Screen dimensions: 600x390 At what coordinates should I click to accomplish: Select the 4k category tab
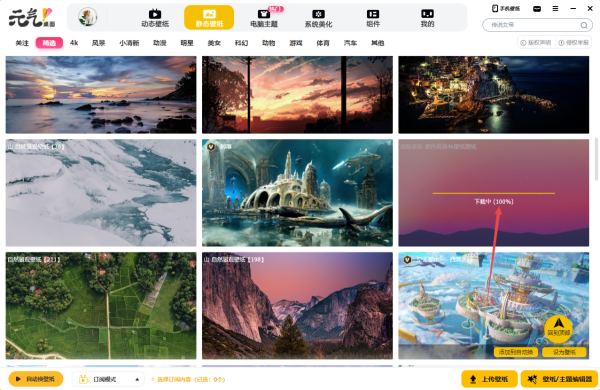[74, 43]
